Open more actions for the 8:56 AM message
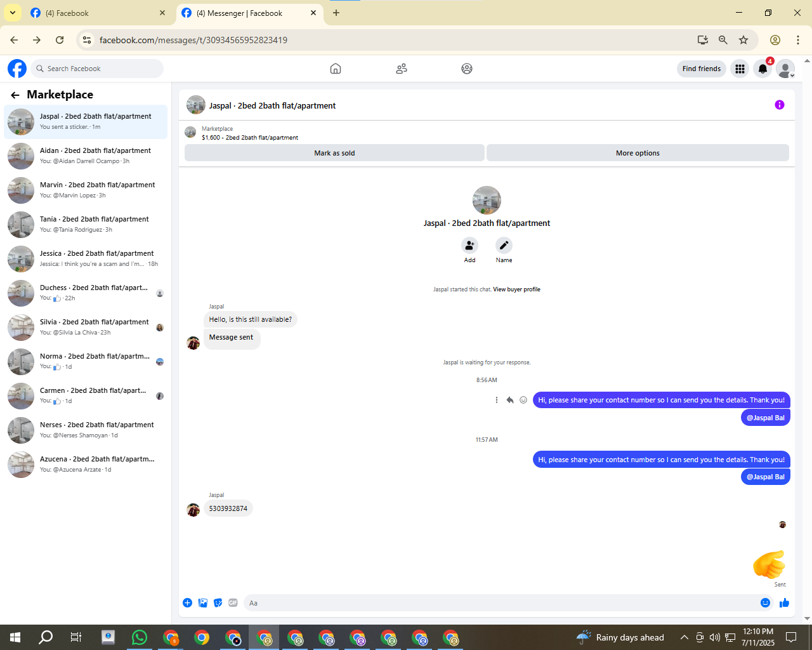 pos(496,400)
